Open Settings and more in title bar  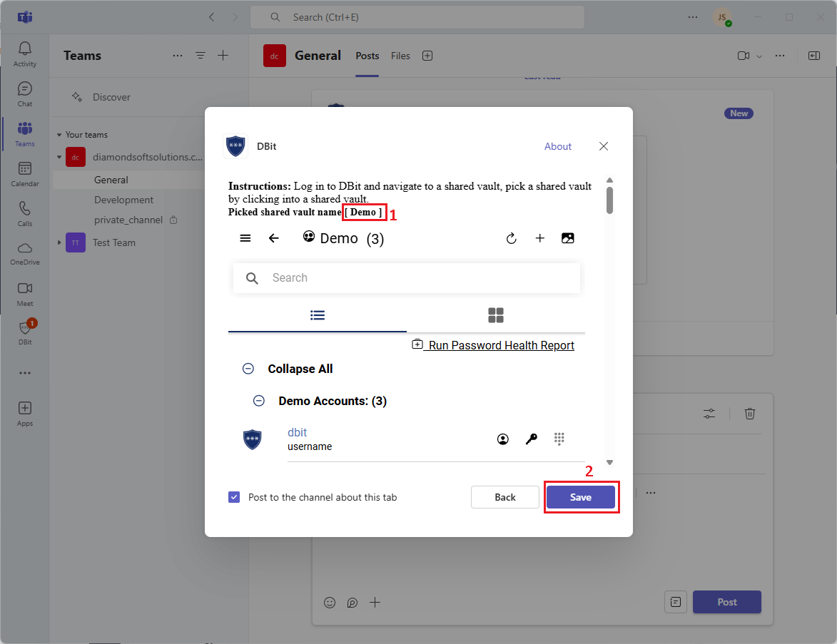(x=693, y=17)
